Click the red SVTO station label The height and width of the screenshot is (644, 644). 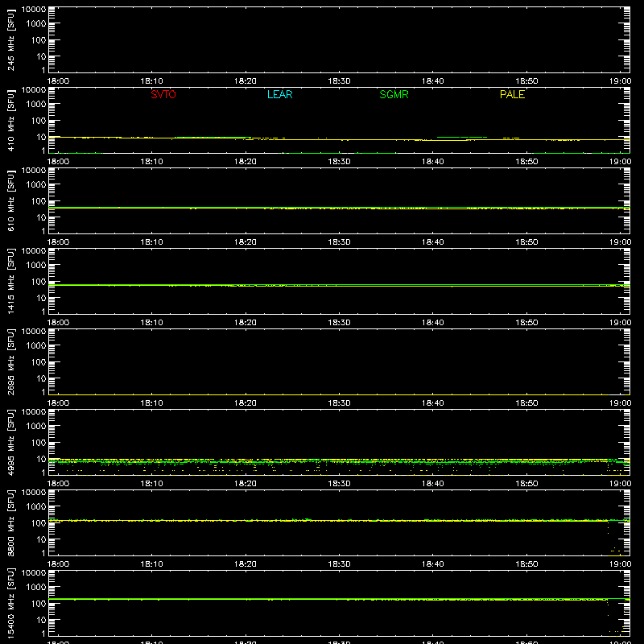(163, 94)
